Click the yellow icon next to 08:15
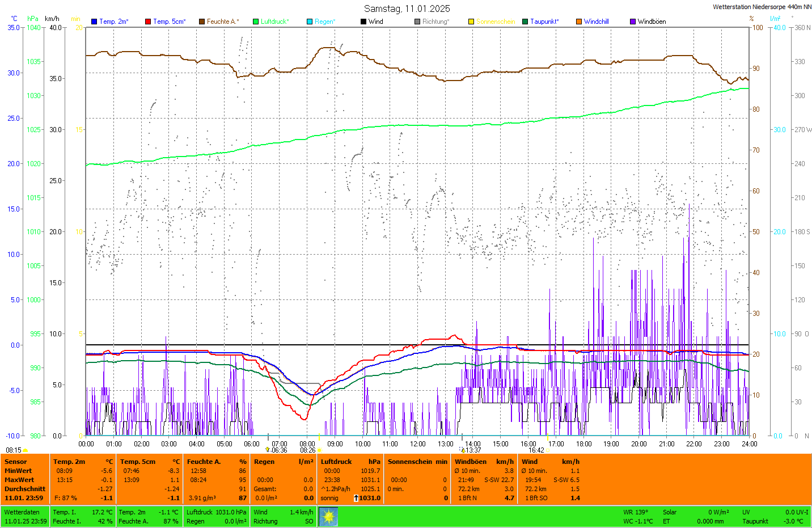This screenshot has height=528, width=812. (26, 450)
